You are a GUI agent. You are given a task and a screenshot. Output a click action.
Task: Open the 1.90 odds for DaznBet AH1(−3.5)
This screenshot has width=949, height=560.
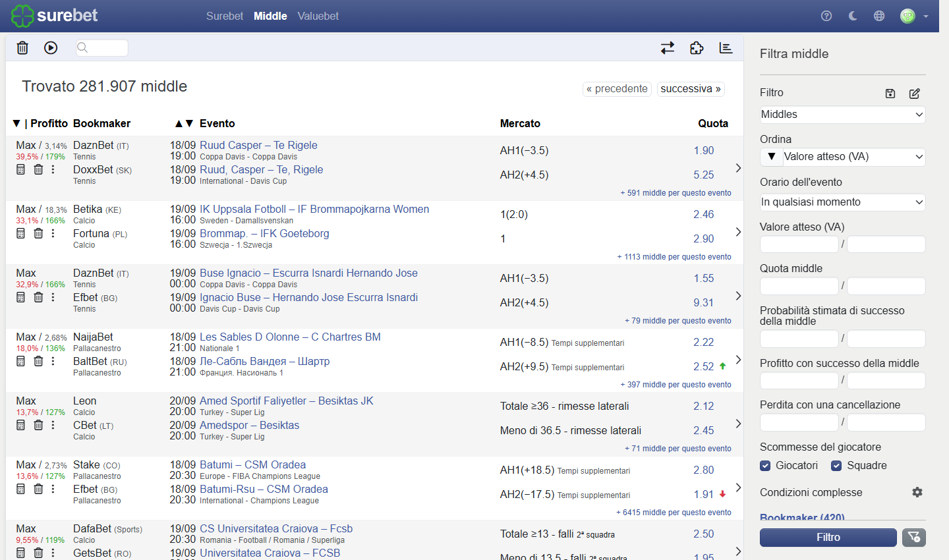click(704, 150)
